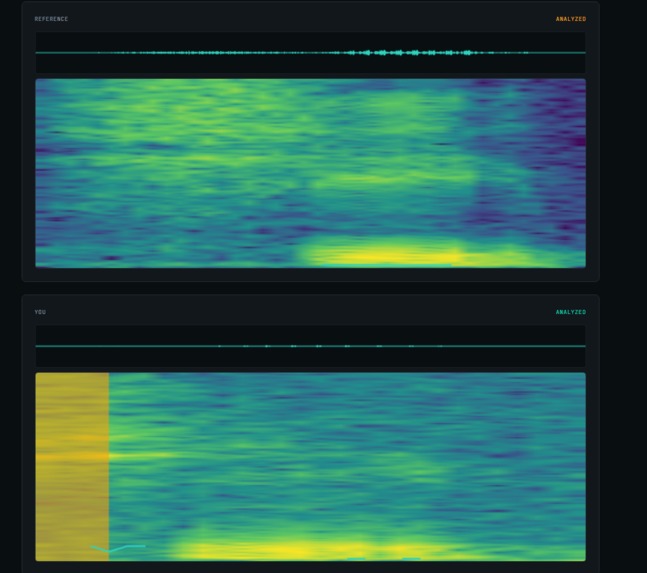Select the highlighted yellow region in YOU spectrogram

[x=72, y=467]
